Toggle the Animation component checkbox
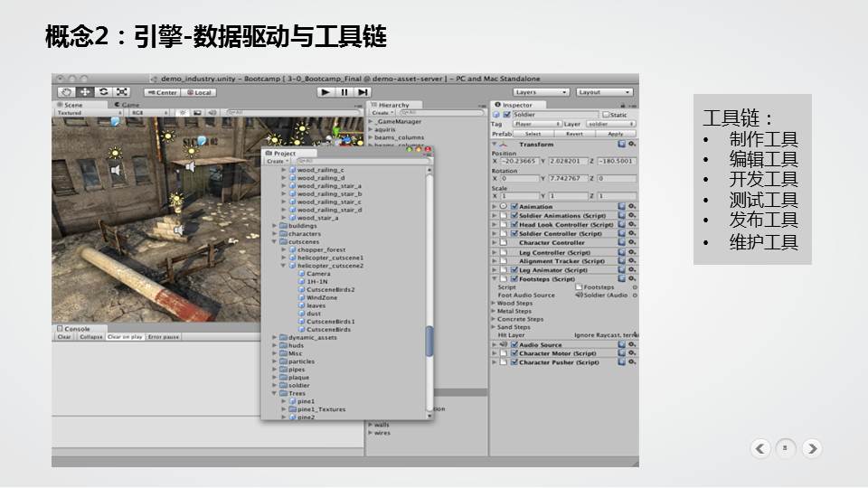 [x=514, y=206]
